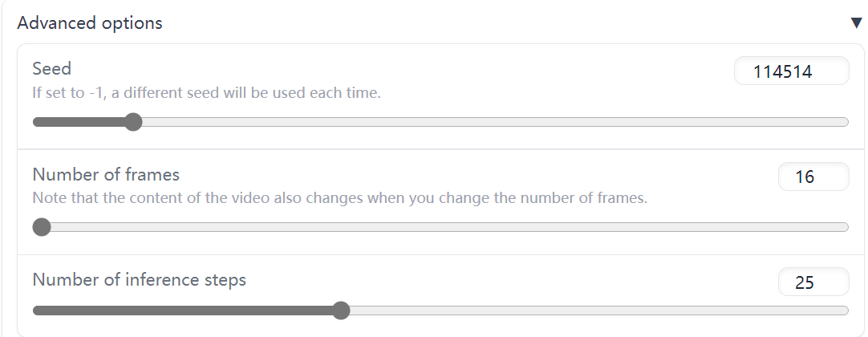The width and height of the screenshot is (868, 337).
Task: Click the Number of inference steps label
Action: (x=140, y=279)
